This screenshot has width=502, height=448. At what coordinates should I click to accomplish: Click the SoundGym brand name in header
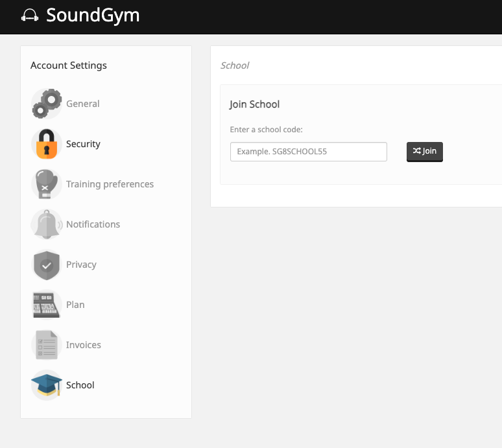[93, 15]
